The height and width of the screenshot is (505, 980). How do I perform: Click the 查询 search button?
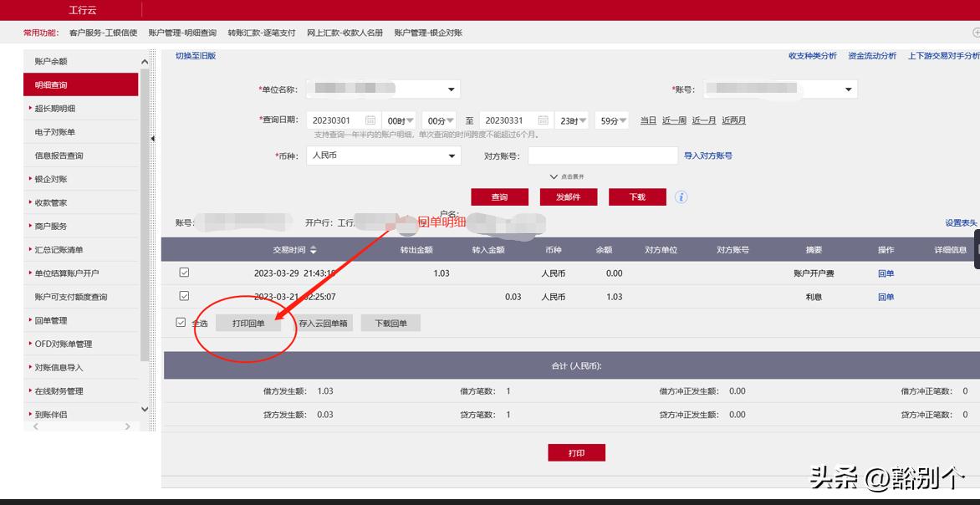coord(498,196)
